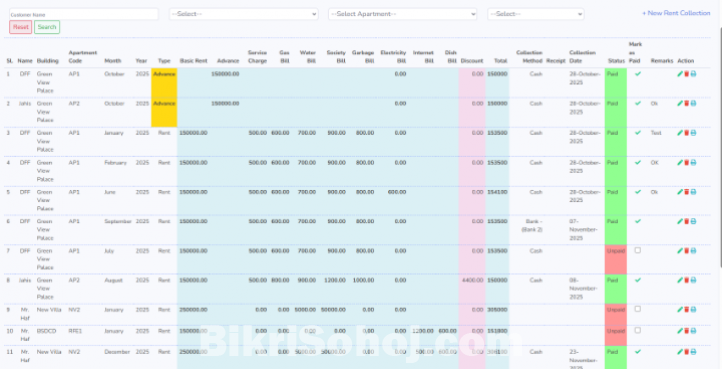
Task: Delete row 4 February rent entry
Action: pyautogui.click(x=687, y=162)
